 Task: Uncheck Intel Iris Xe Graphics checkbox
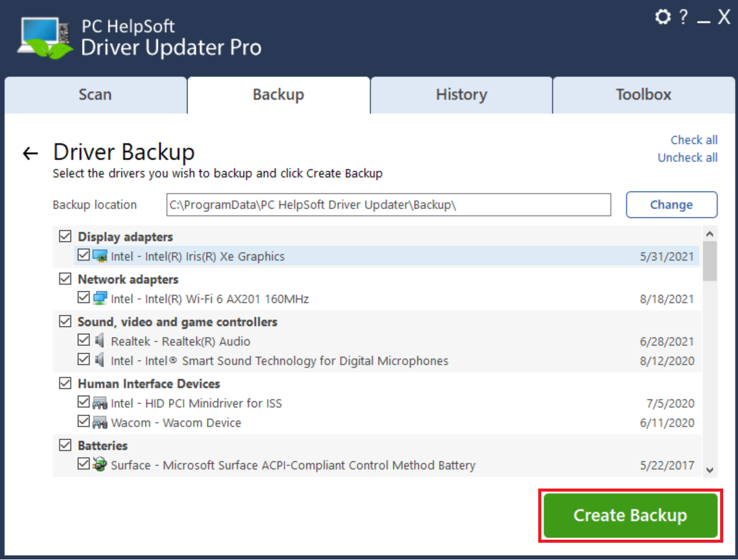click(x=84, y=255)
